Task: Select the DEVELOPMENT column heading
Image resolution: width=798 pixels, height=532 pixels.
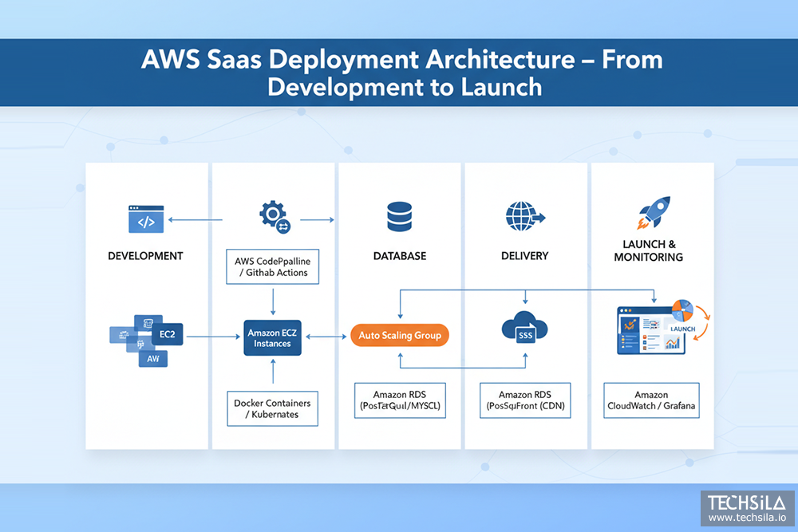Action: click(x=145, y=256)
